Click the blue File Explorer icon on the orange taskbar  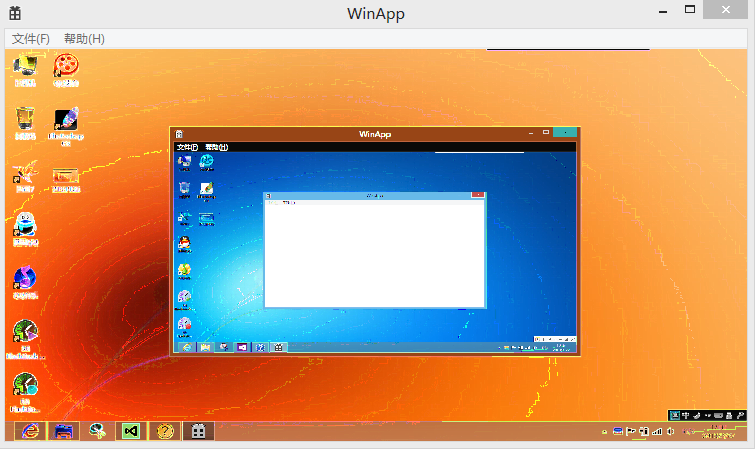pos(64,431)
